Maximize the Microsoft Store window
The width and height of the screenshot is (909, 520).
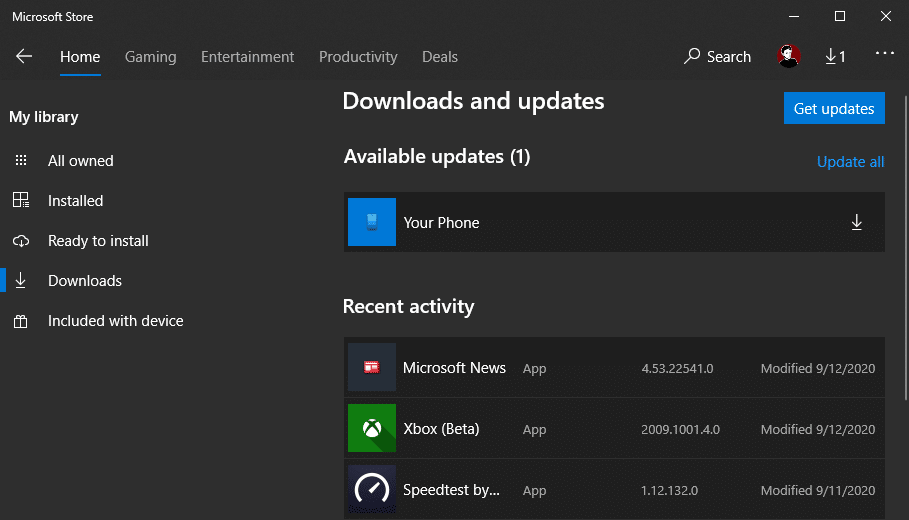[839, 16]
